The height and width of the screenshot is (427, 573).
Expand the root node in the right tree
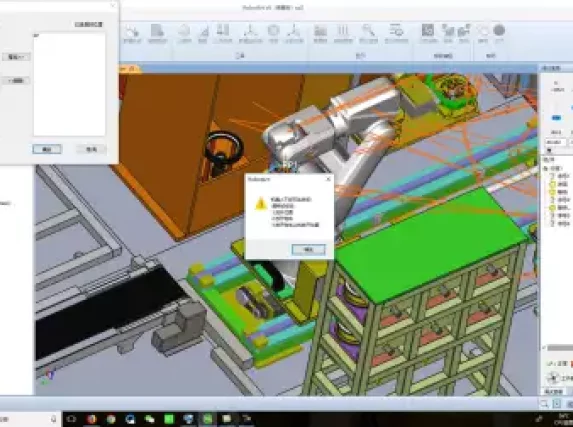[546, 168]
